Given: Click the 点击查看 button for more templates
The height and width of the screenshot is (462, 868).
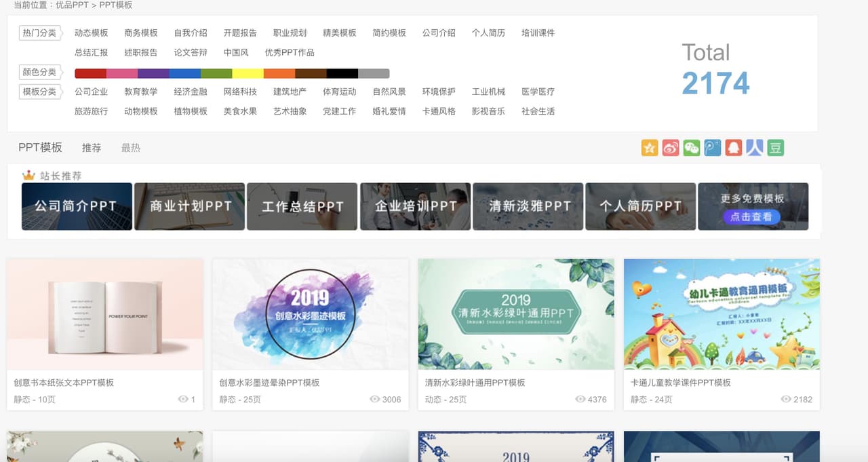Looking at the screenshot, I should 751,217.
